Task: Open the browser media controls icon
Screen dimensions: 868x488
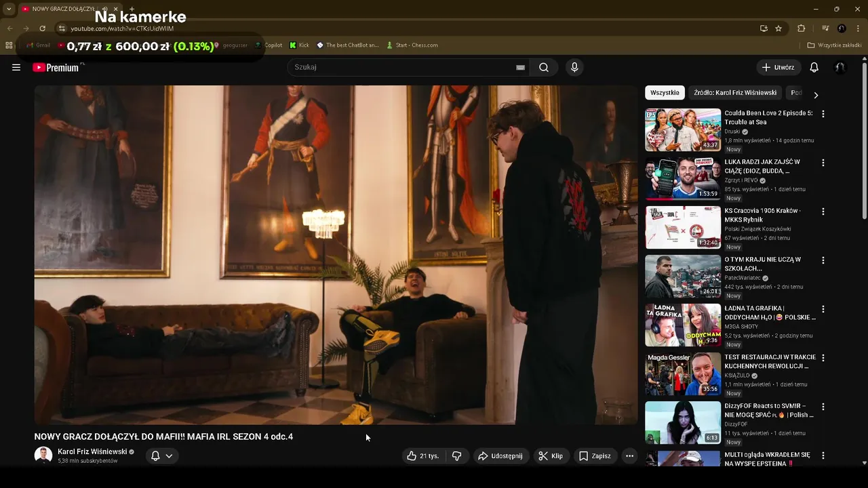Action: [825, 28]
